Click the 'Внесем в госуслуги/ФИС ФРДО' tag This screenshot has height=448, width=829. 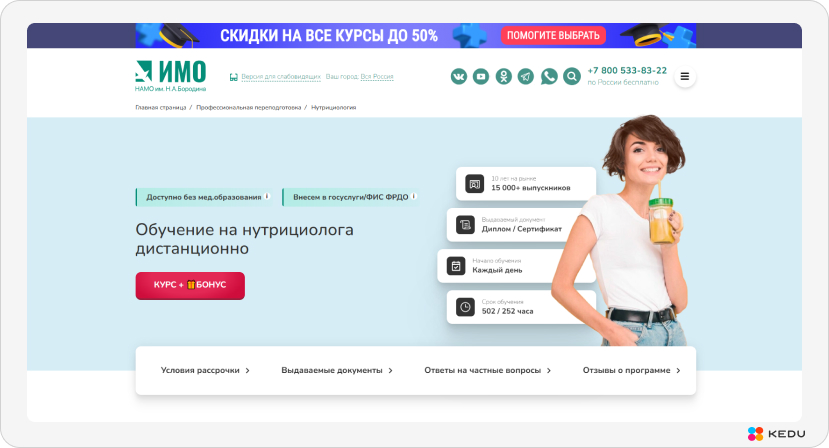coord(351,197)
